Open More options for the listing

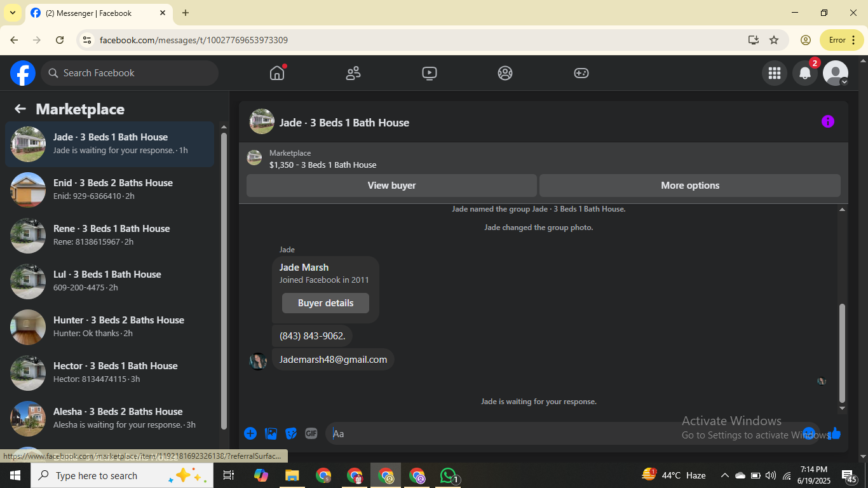(x=690, y=186)
